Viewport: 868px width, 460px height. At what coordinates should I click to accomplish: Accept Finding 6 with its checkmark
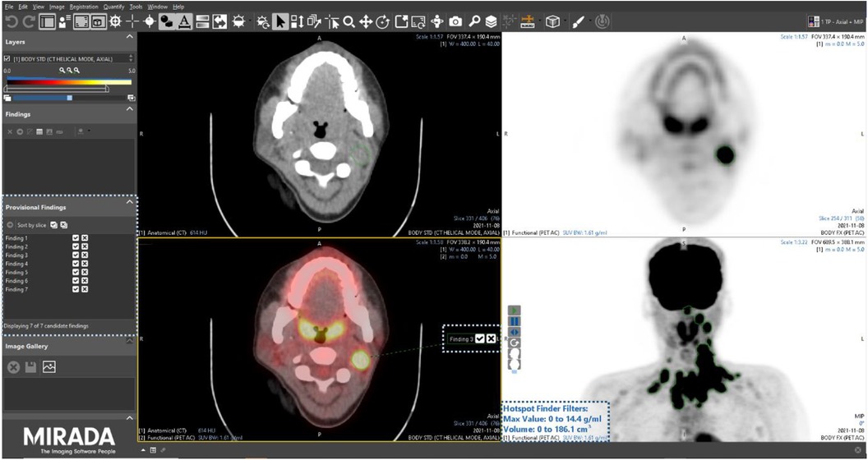coord(76,281)
